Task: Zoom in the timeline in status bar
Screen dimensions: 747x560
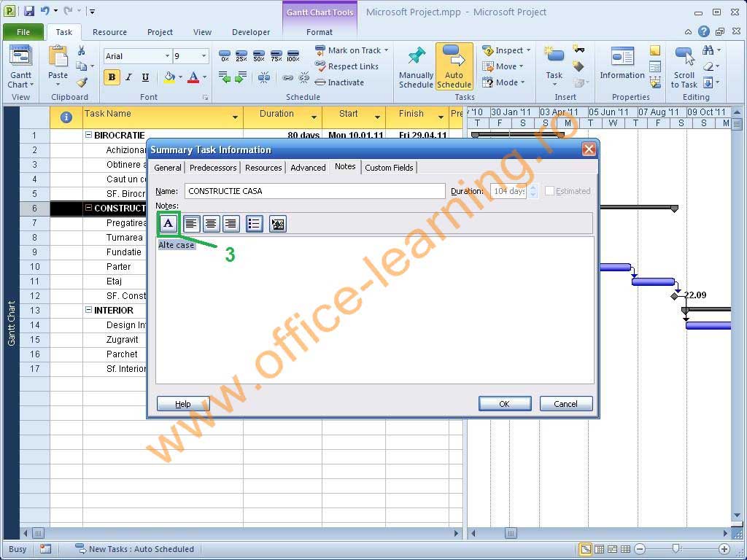Action: 724,549
